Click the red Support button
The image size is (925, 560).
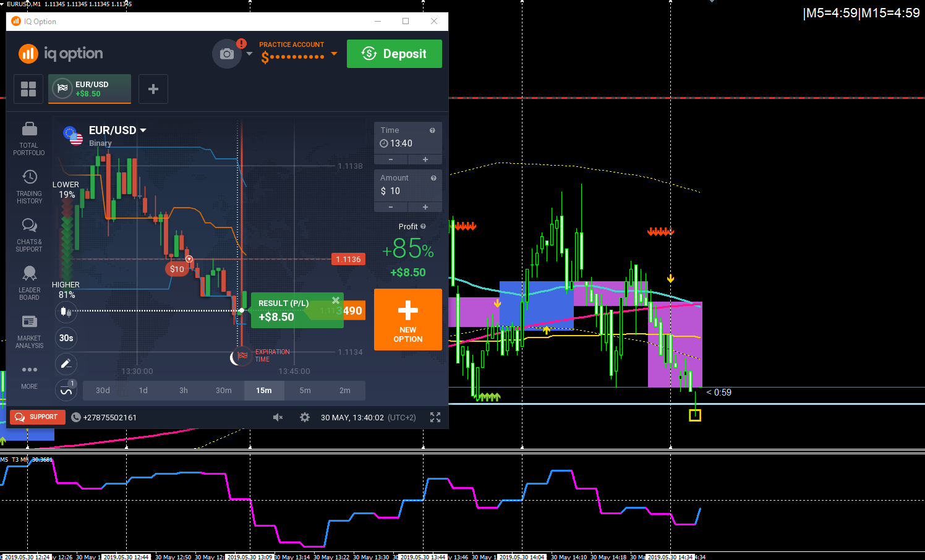[37, 417]
